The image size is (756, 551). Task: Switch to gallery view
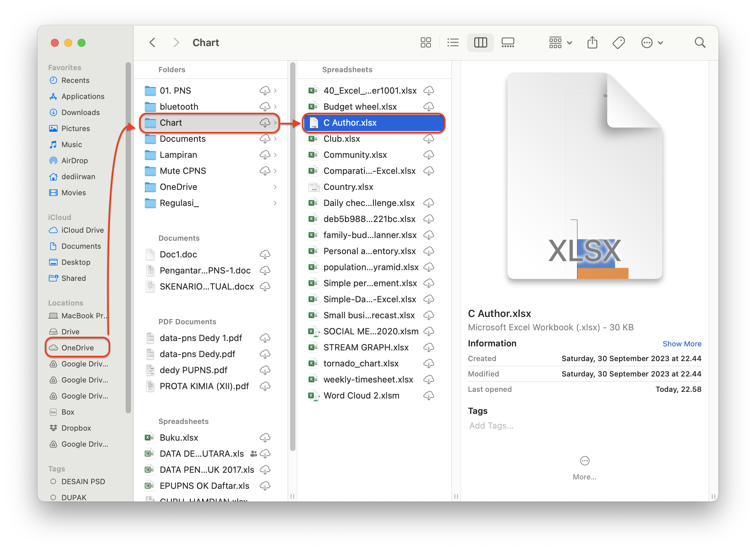pos(508,42)
